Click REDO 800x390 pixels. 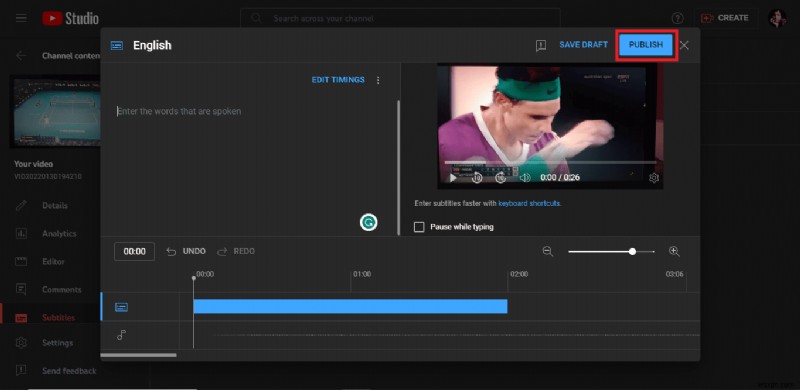(x=236, y=251)
